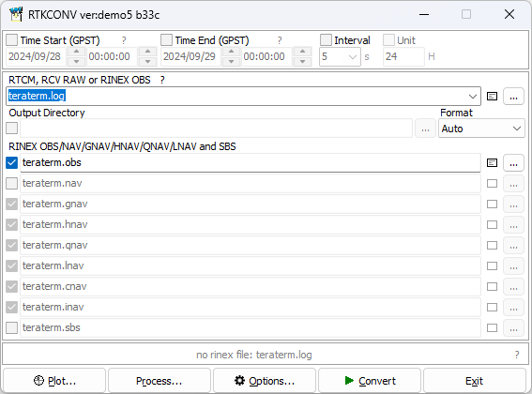Click the question mark beside Time End (GPST)

(x=280, y=40)
